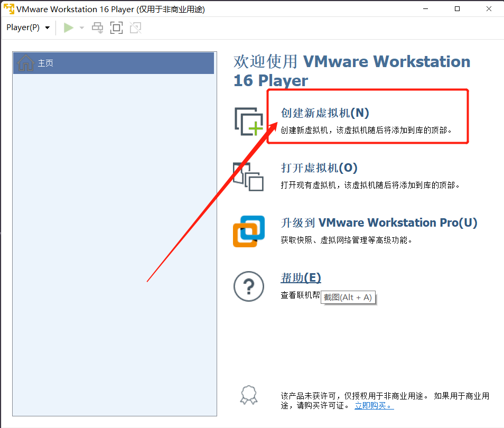Close the VMware Player window

[489, 9]
